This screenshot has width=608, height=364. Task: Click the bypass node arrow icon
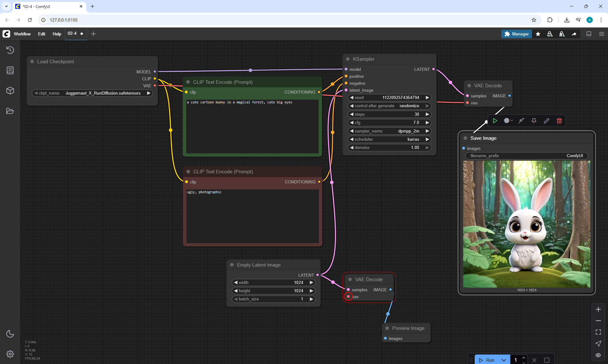click(x=521, y=121)
